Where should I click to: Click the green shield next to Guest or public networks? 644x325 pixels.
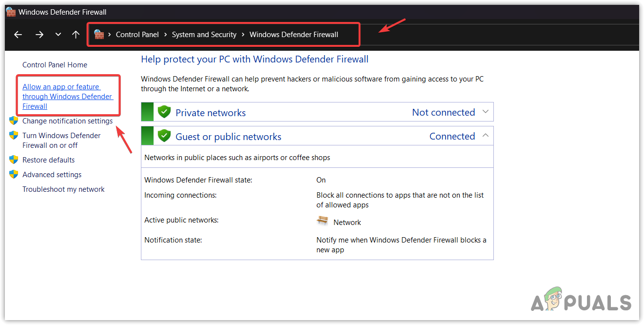click(x=164, y=136)
